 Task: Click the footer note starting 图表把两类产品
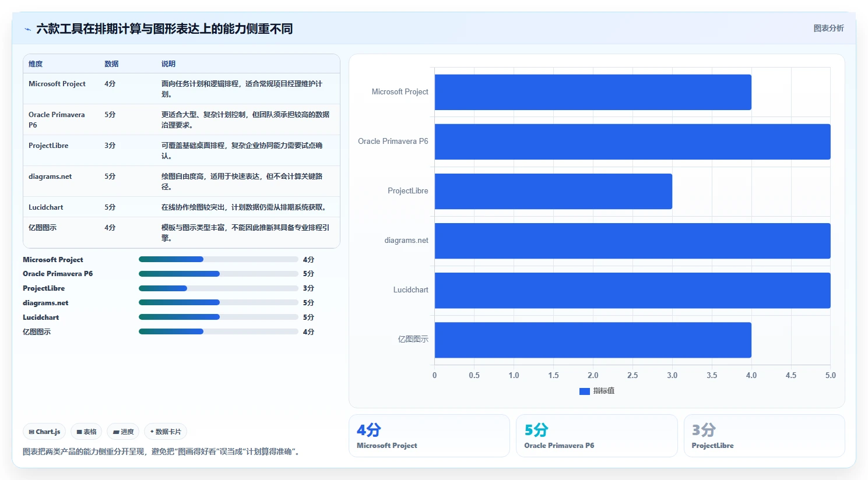point(163,452)
